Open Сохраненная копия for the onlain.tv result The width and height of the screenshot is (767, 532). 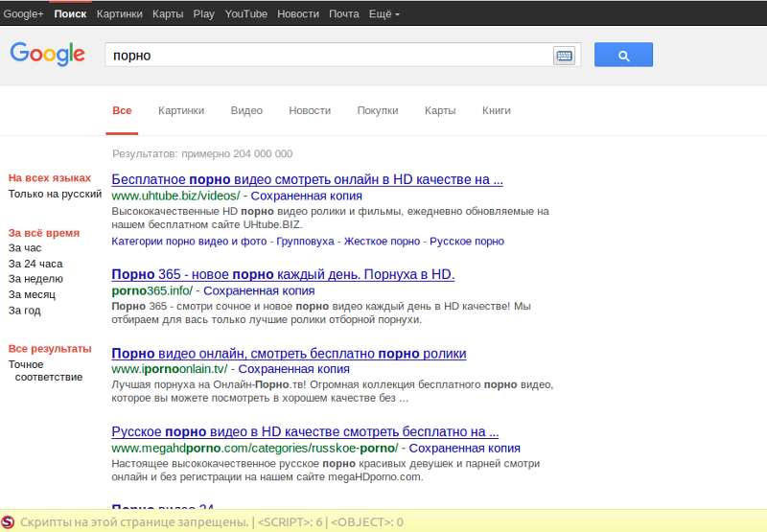293,369
